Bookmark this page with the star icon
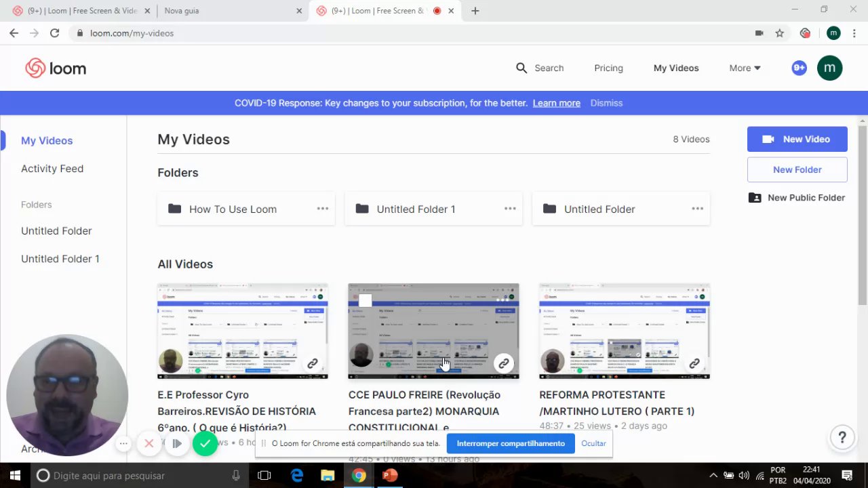This screenshot has height=488, width=868. coord(780,33)
